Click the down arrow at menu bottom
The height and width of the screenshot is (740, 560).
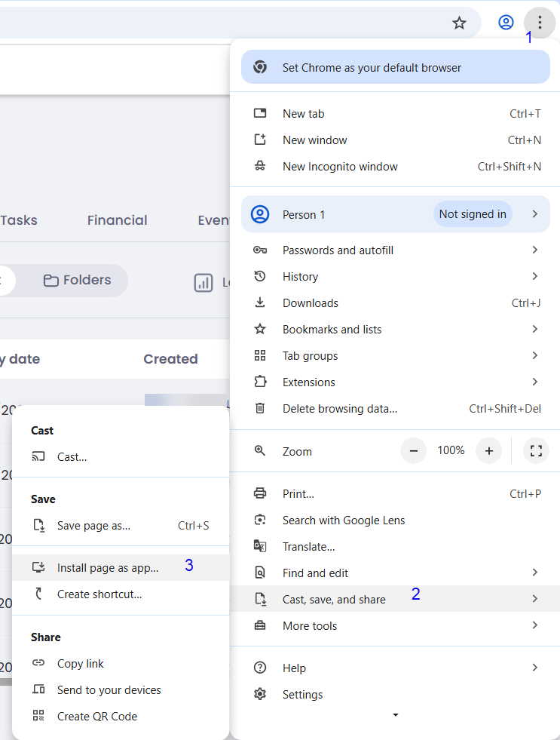[x=396, y=715]
